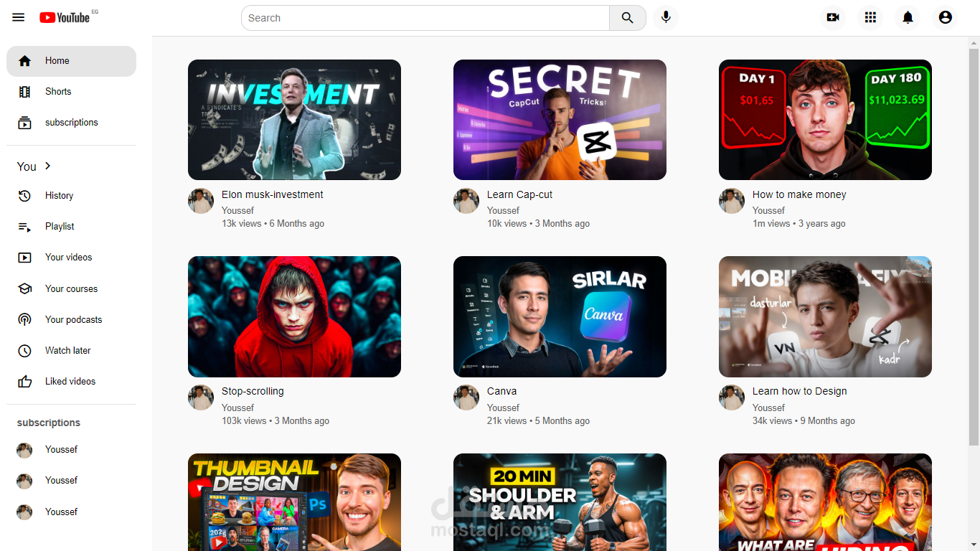
Task: Click the magnifier search button
Action: [x=628, y=18]
